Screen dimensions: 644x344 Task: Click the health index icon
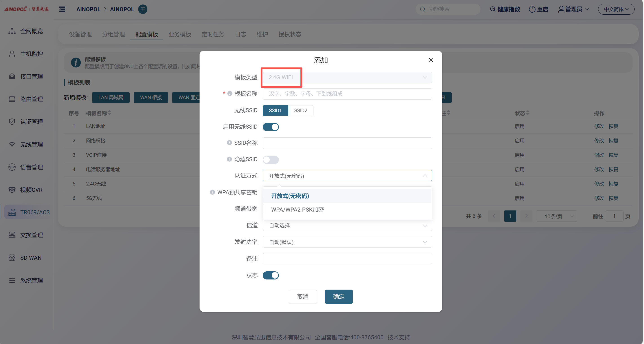point(493,9)
